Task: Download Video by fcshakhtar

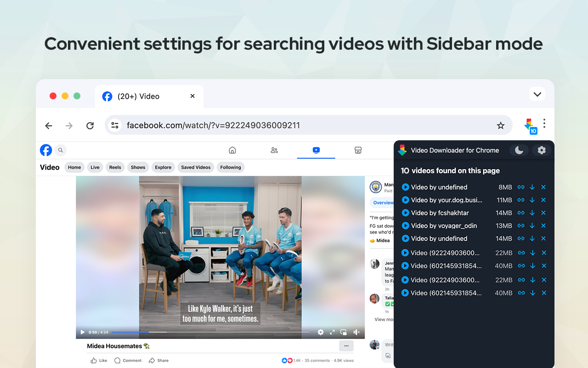Action: point(532,213)
